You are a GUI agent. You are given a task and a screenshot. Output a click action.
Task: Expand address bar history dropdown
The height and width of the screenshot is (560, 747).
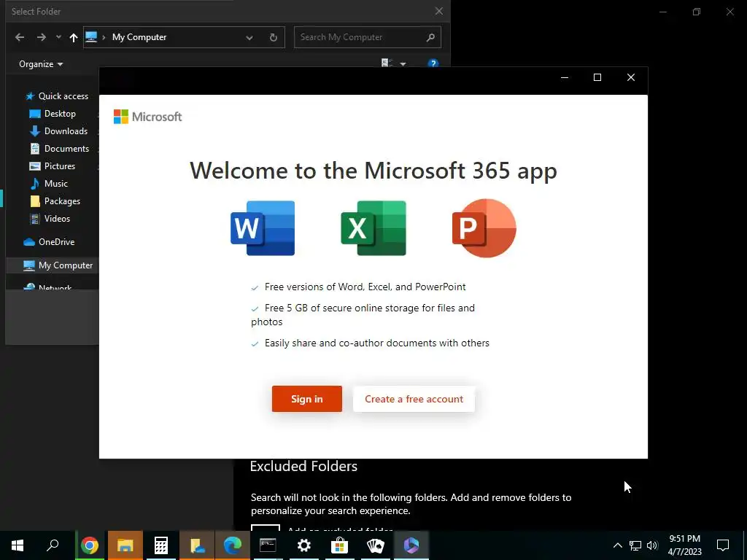tap(249, 38)
